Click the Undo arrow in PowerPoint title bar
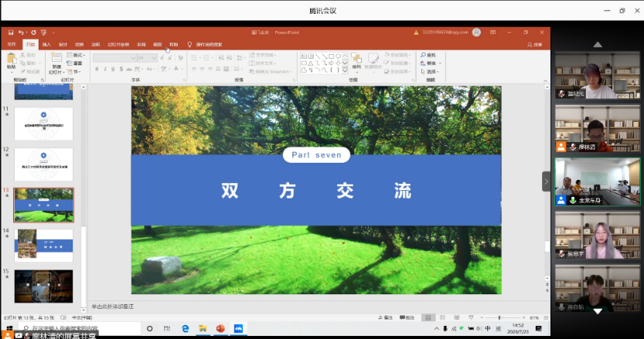The height and width of the screenshot is (339, 644). tap(20, 32)
